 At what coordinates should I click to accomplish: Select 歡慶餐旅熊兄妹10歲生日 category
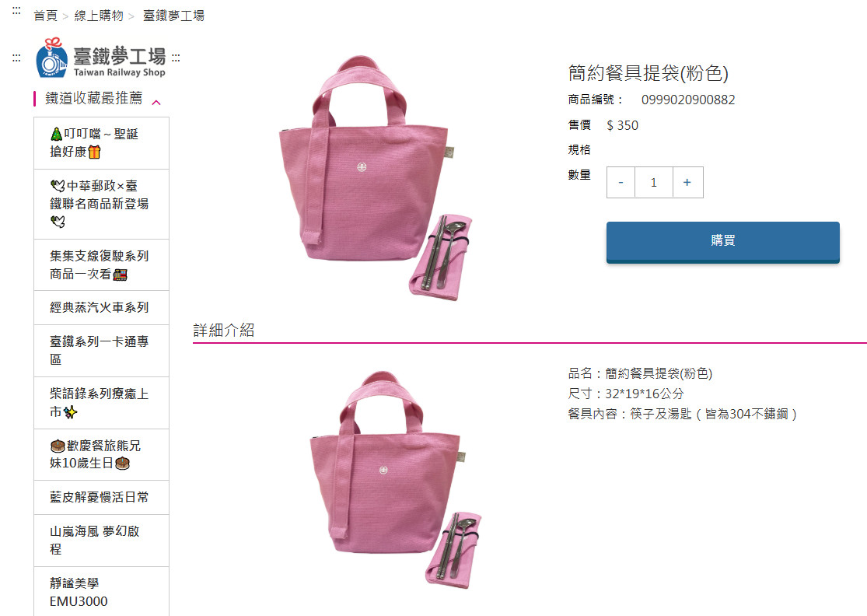101,454
